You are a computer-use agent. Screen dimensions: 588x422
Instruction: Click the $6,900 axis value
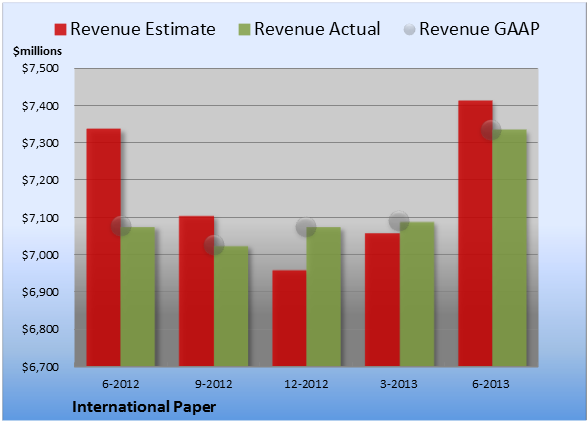click(40, 292)
